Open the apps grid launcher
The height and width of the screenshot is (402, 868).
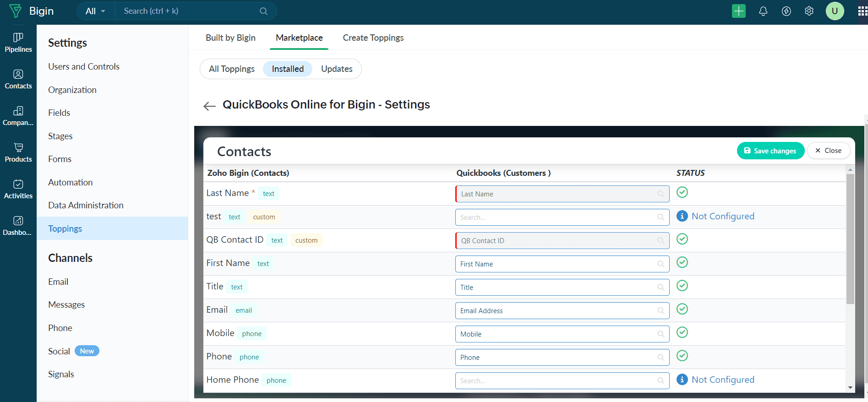pos(862,11)
